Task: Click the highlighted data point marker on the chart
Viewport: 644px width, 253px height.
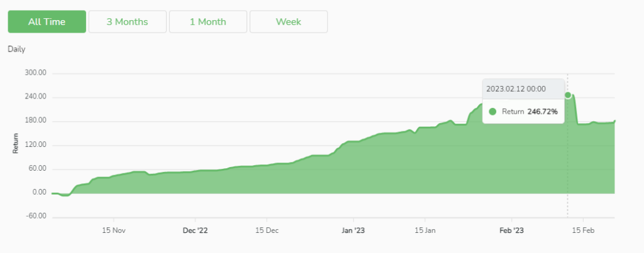Action: click(568, 95)
